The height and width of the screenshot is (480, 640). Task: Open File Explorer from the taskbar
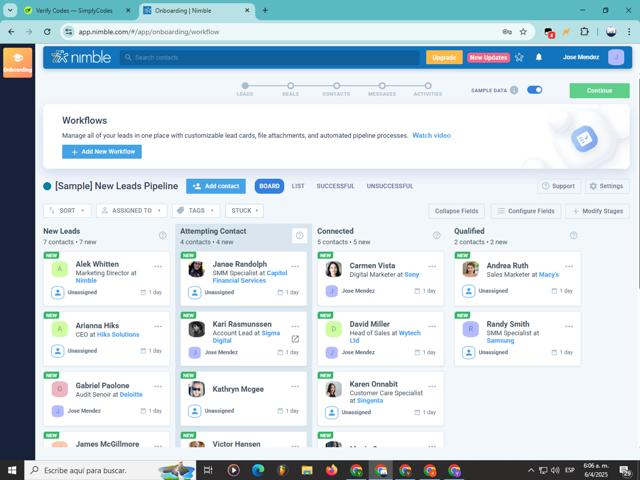(307, 470)
